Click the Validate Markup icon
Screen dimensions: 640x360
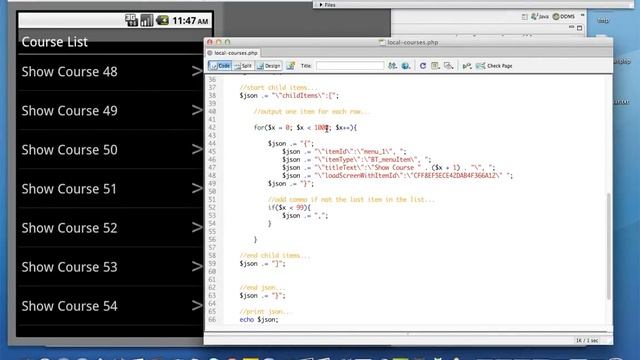point(467,66)
